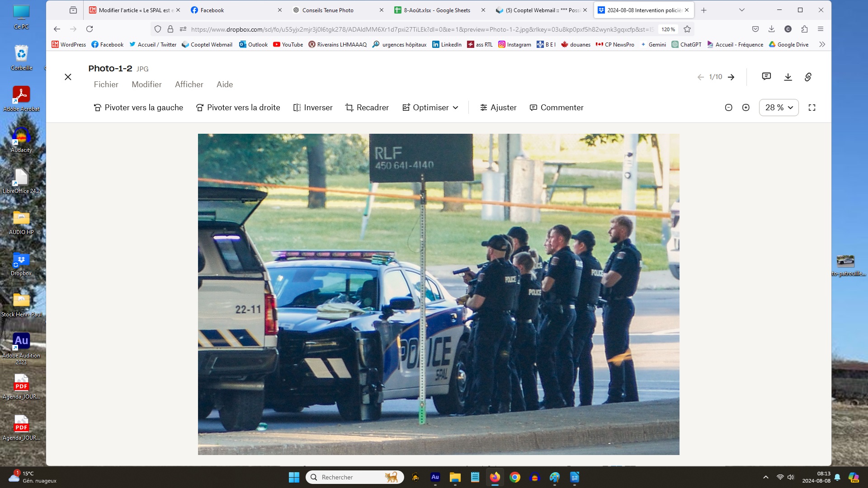This screenshot has height=488, width=868.
Task: Click the Dropbox download icon
Action: [x=788, y=77]
